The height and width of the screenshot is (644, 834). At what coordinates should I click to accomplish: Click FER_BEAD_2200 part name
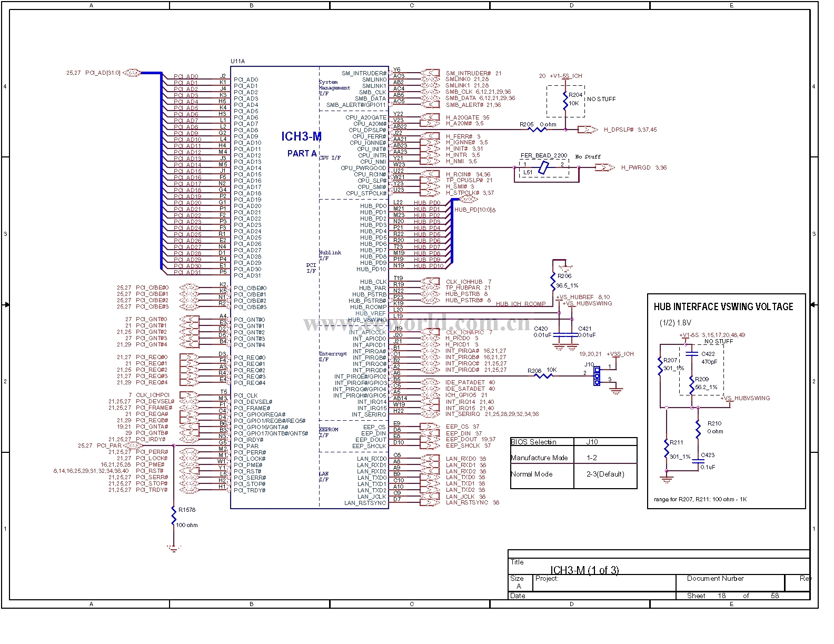(543, 155)
